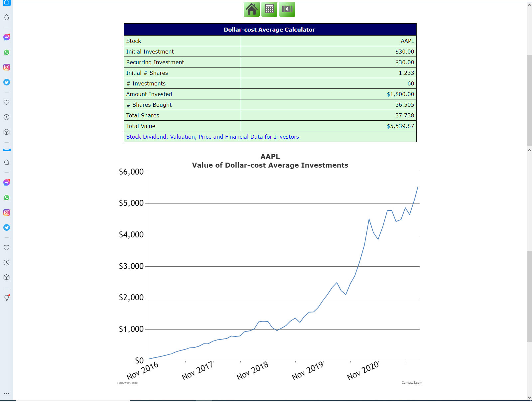Open the upper Messenger icon in sidebar
The image size is (532, 407).
7,37
